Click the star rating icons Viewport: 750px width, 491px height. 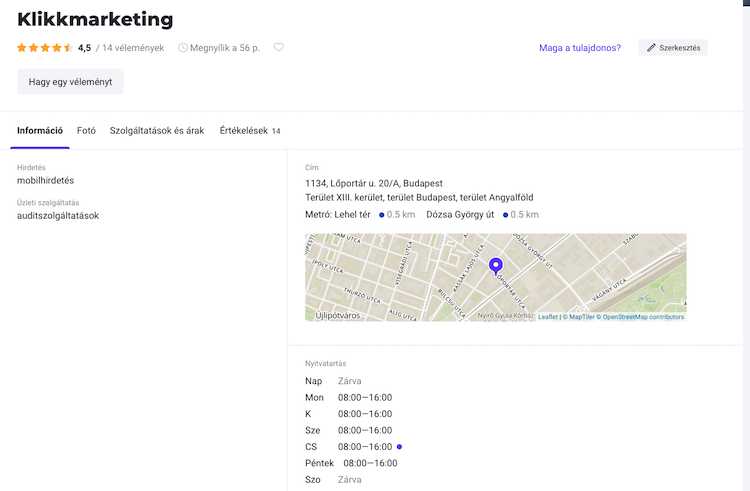point(44,48)
